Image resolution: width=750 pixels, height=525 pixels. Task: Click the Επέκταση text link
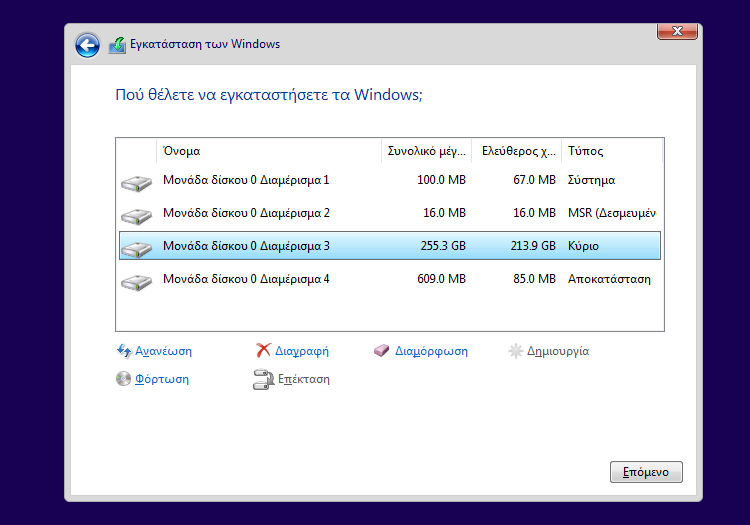pos(304,379)
